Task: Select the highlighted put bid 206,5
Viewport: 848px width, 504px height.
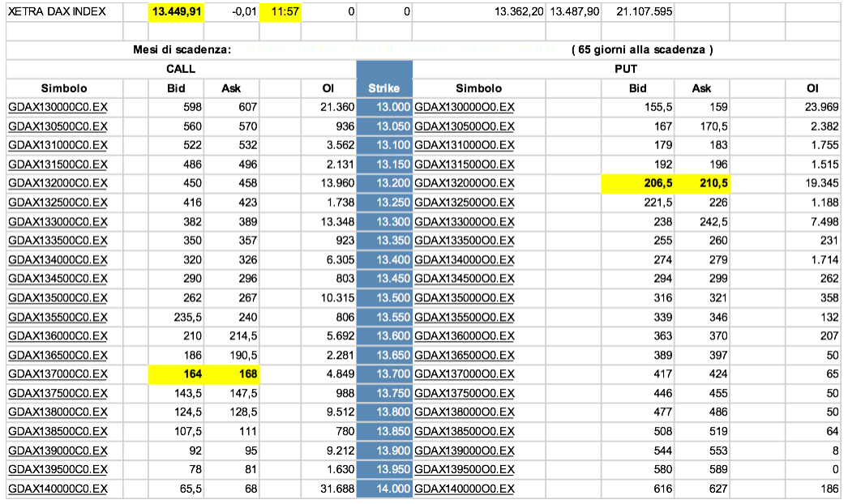Action: 638,183
